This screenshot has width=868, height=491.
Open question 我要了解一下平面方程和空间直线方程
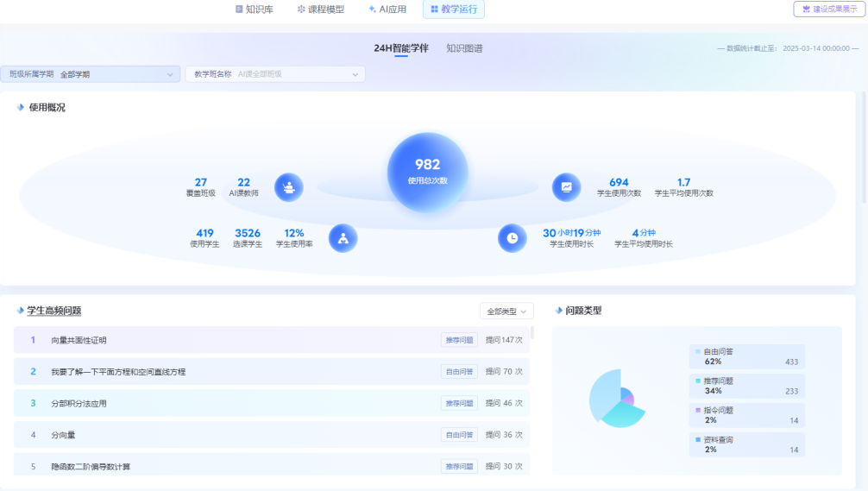pos(271,371)
